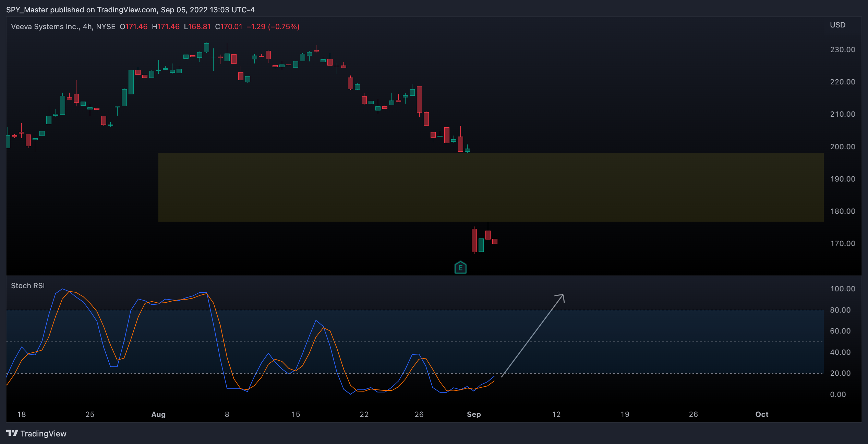Click the last red candle near 170

click(495, 241)
